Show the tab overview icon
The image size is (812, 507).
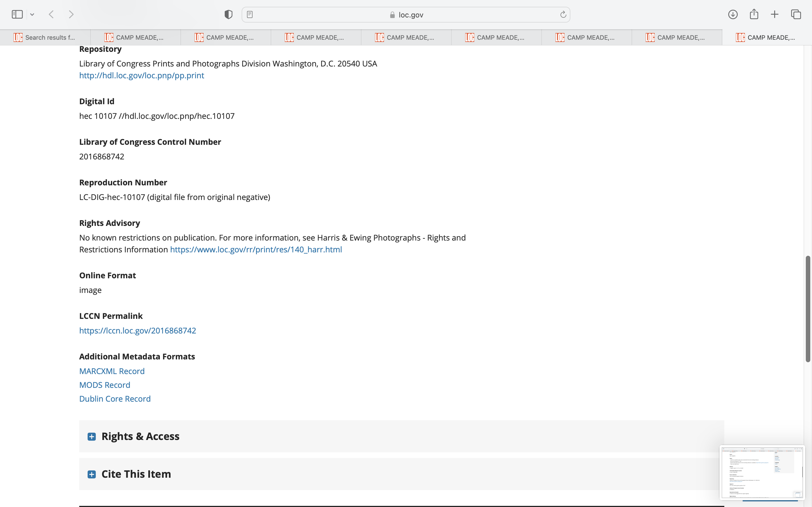click(796, 14)
